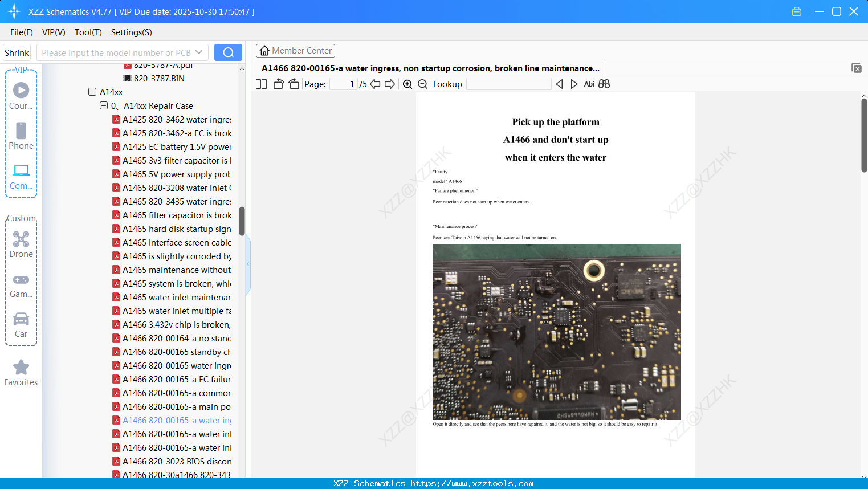Rotate the page clockwise
This screenshot has width=868, height=489.
tap(294, 84)
